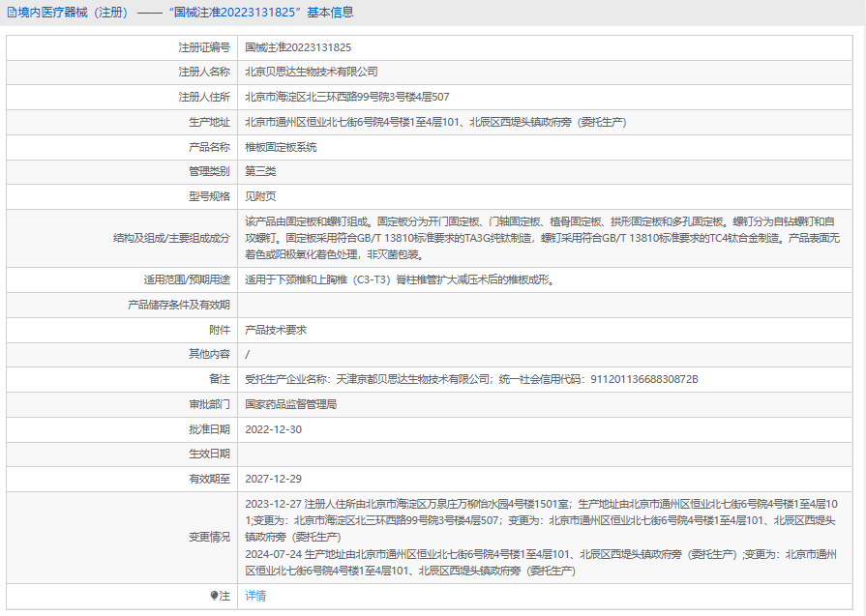
Task: Click the 管理类别 value 第三类
Action: [x=260, y=172]
